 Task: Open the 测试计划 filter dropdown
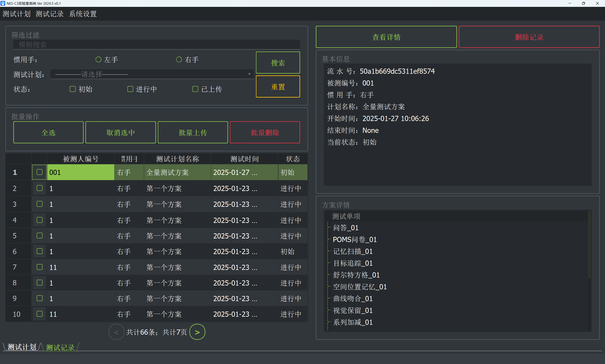(152, 74)
